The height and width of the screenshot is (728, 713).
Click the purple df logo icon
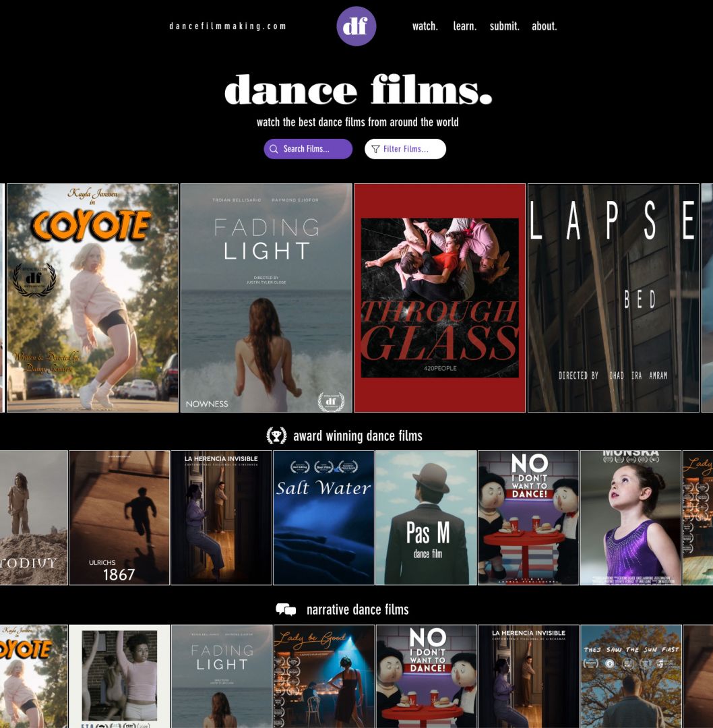point(356,26)
